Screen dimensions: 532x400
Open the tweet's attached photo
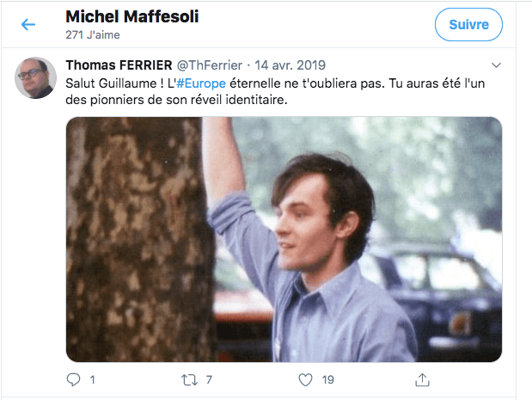coord(284,239)
